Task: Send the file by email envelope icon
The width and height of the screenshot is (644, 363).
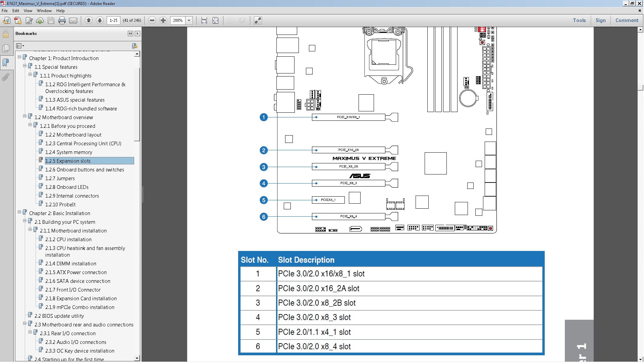Action: click(73, 21)
